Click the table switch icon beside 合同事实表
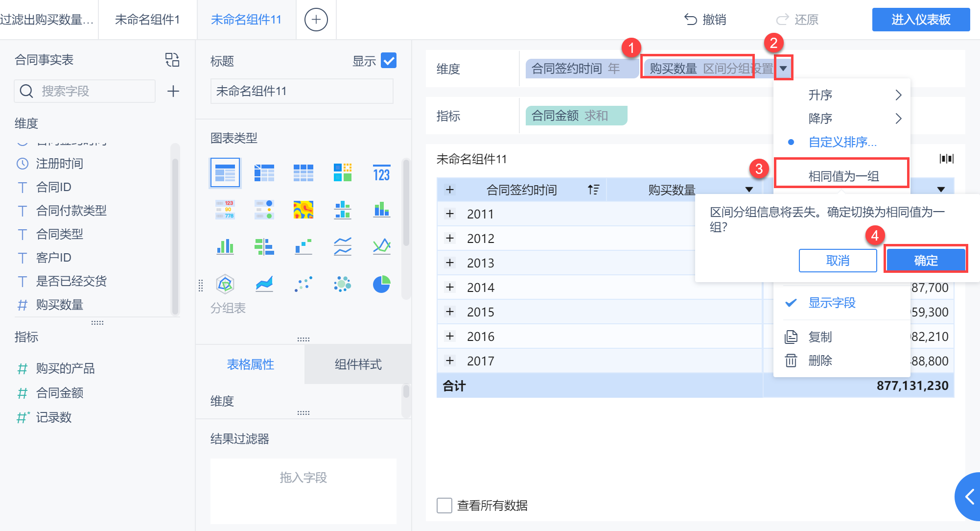This screenshot has width=980, height=531. pyautogui.click(x=172, y=60)
